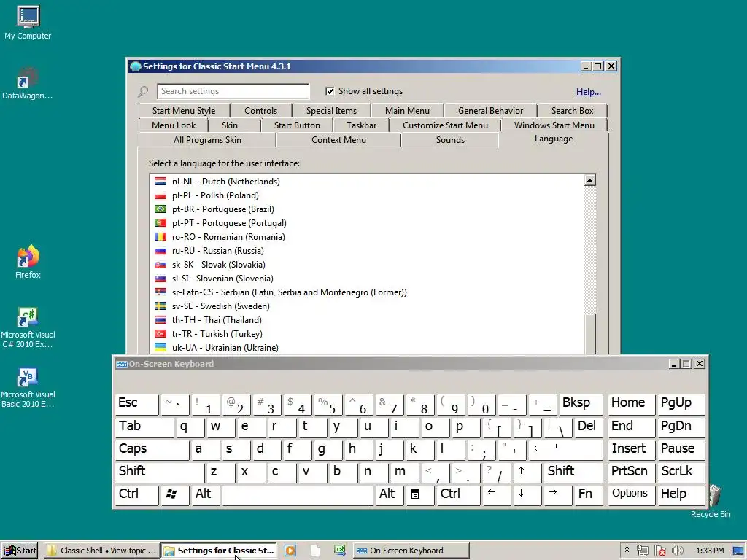The image size is (747, 560).
Task: Open the General Behavior tab
Action: point(490,111)
